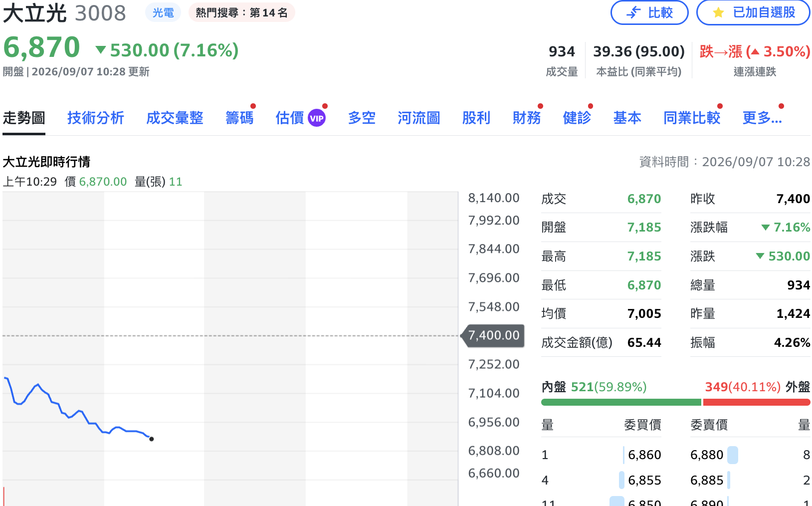Click the 成交量 934 header stat
This screenshot has height=506, width=812.
click(x=562, y=61)
